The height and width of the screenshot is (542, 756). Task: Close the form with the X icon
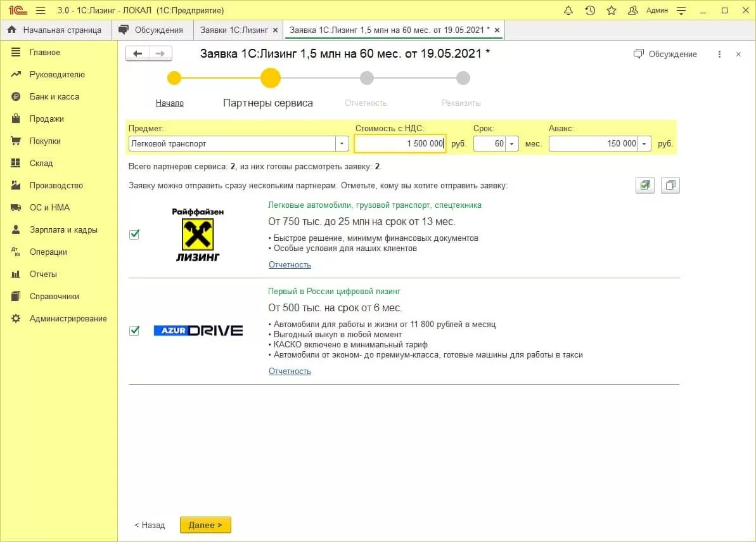(x=739, y=54)
